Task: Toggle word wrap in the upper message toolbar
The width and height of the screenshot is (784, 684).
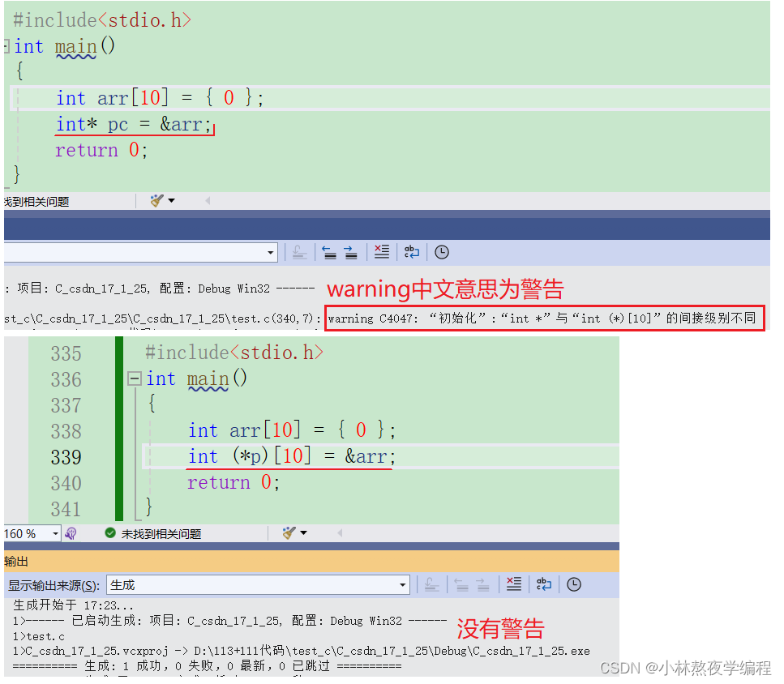Action: pos(411,252)
